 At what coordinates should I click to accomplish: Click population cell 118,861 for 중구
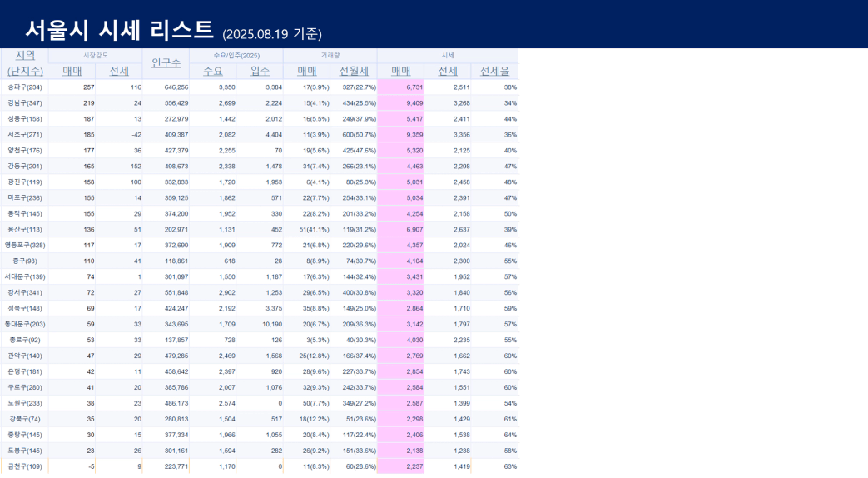click(x=176, y=261)
